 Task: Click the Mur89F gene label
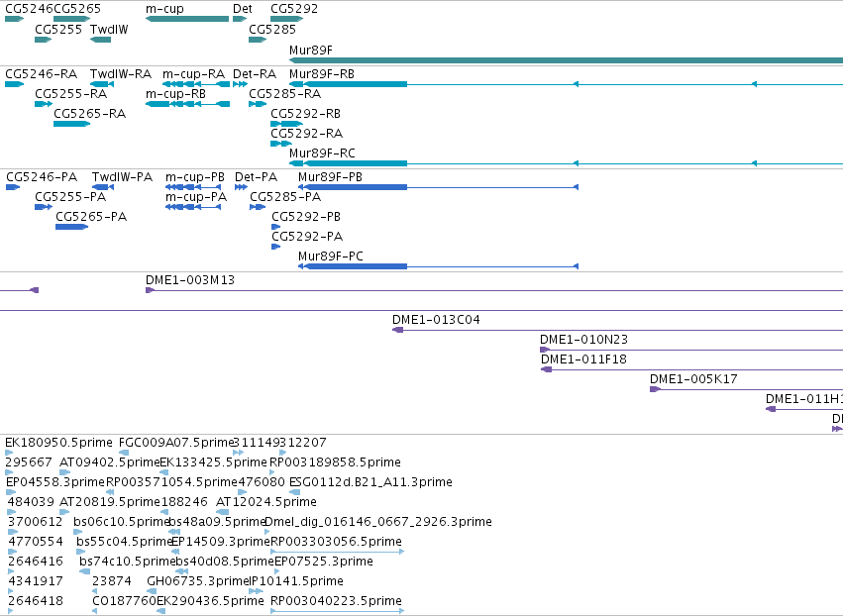pyautogui.click(x=311, y=50)
